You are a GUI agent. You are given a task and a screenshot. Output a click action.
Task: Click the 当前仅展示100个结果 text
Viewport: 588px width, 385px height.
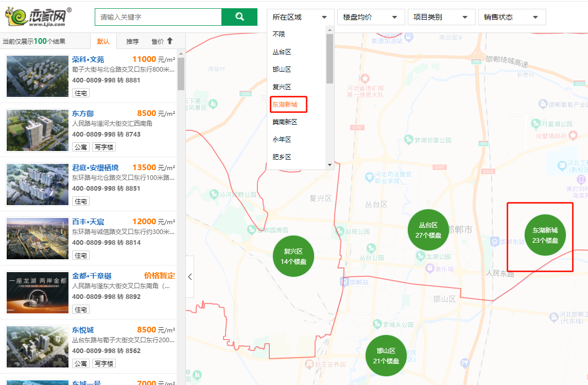pyautogui.click(x=34, y=41)
